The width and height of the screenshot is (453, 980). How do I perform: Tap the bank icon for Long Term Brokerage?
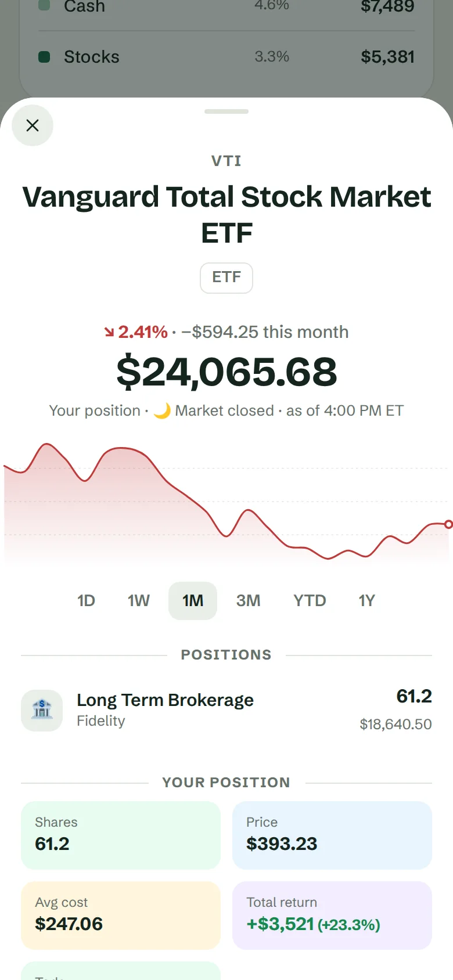click(42, 710)
